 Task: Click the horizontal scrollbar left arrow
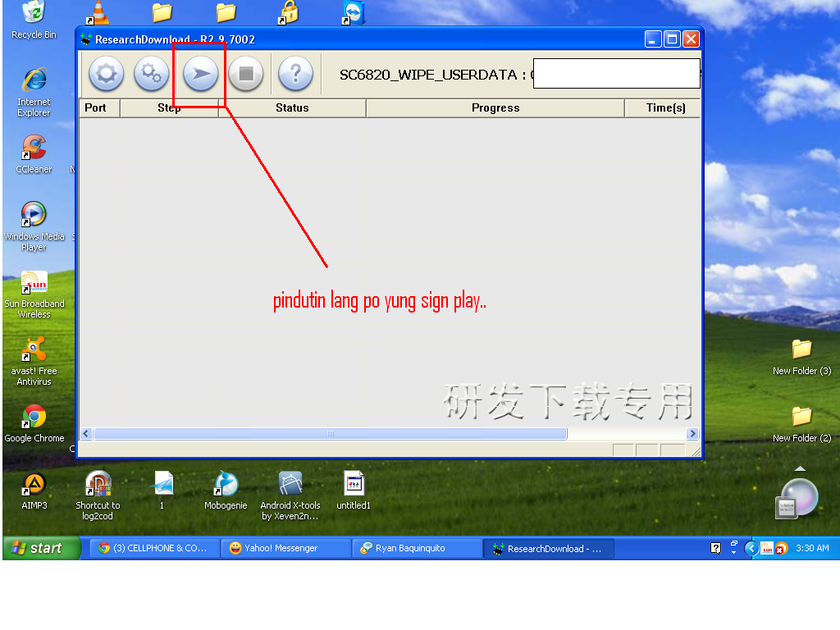point(86,434)
